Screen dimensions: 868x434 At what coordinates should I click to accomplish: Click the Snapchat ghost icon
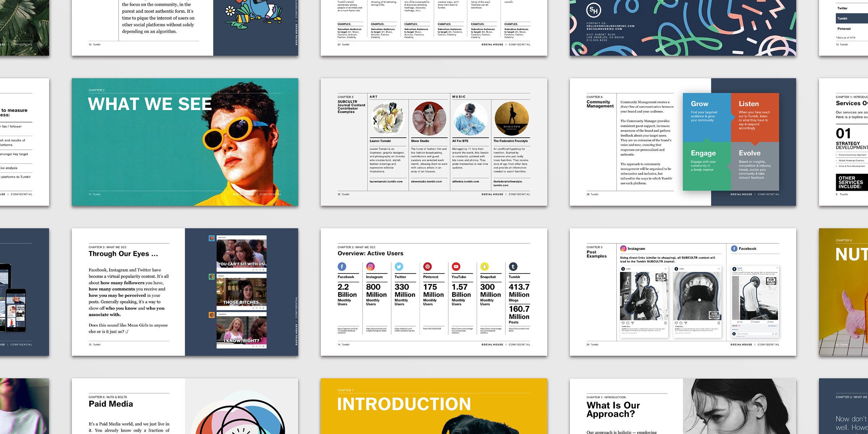[484, 267]
